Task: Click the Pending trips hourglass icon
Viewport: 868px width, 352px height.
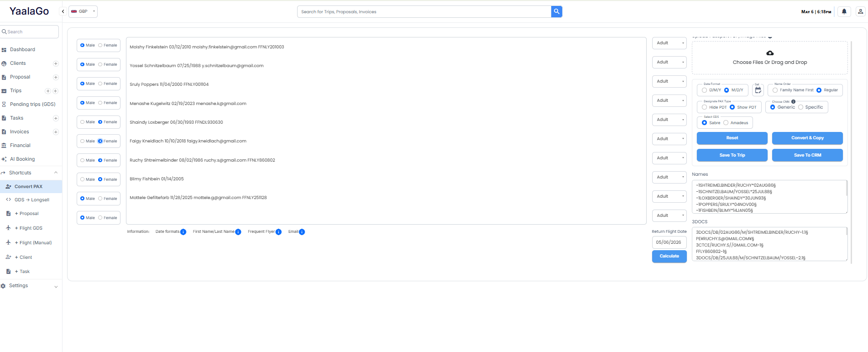Action: 4,105
